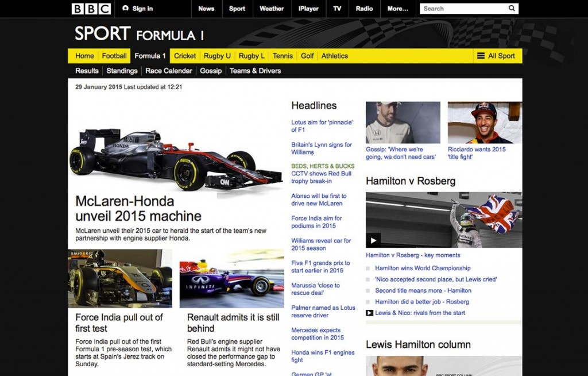The width and height of the screenshot is (588, 376).
Task: Open Hamilton did a better job - Rosberg
Action: point(422,302)
